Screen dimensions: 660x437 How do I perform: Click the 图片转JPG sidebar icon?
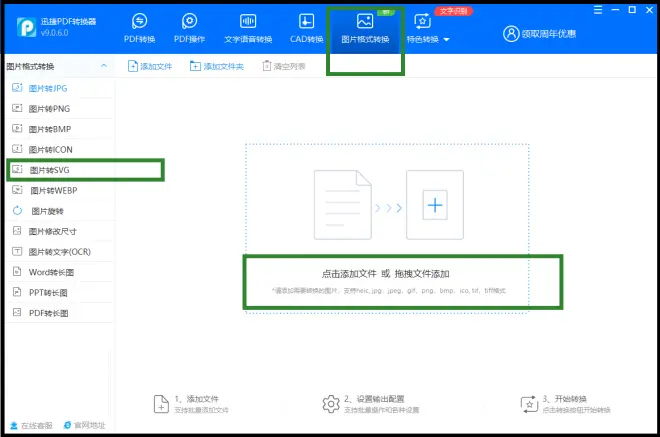tap(17, 88)
